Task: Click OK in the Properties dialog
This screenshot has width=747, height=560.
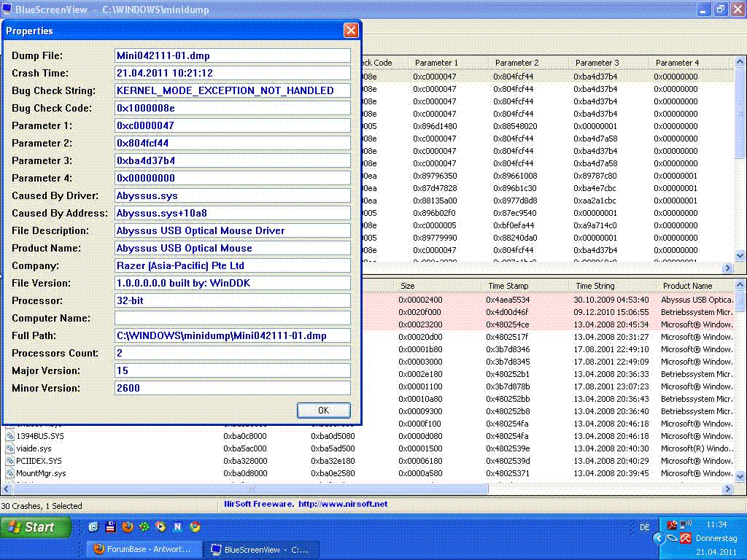Action: point(323,410)
